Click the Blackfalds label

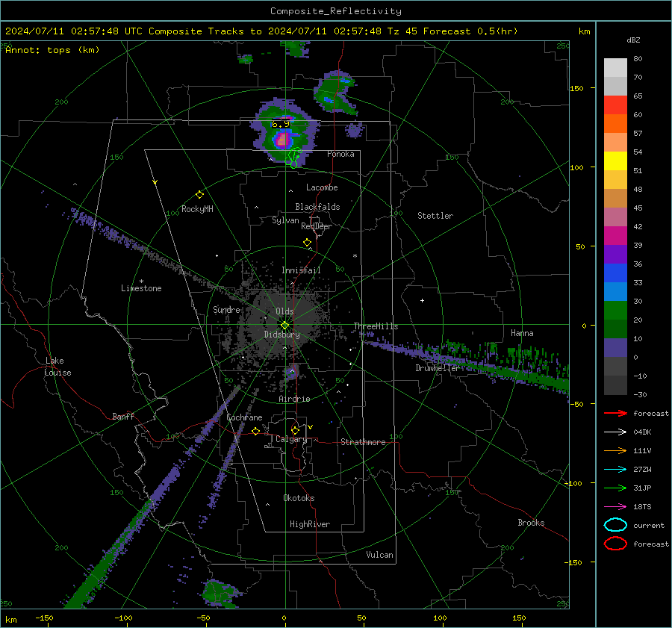pyautogui.click(x=317, y=207)
